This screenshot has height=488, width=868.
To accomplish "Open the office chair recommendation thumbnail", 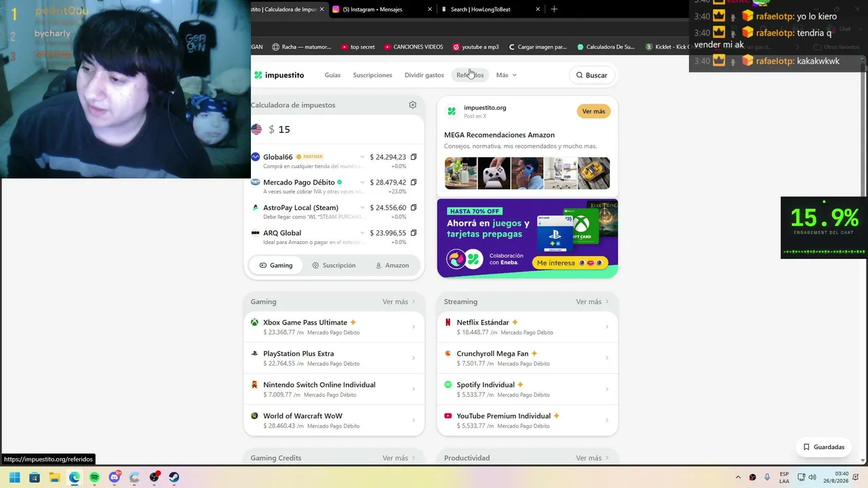I will (560, 174).
